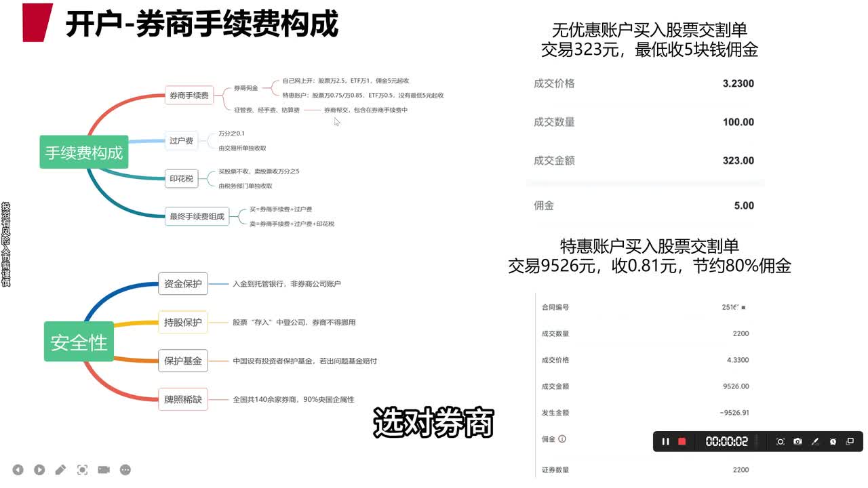Minimize recorder bar with the overlapping-squares icon
Image resolution: width=868 pixels, height=488 pixels.
(850, 441)
